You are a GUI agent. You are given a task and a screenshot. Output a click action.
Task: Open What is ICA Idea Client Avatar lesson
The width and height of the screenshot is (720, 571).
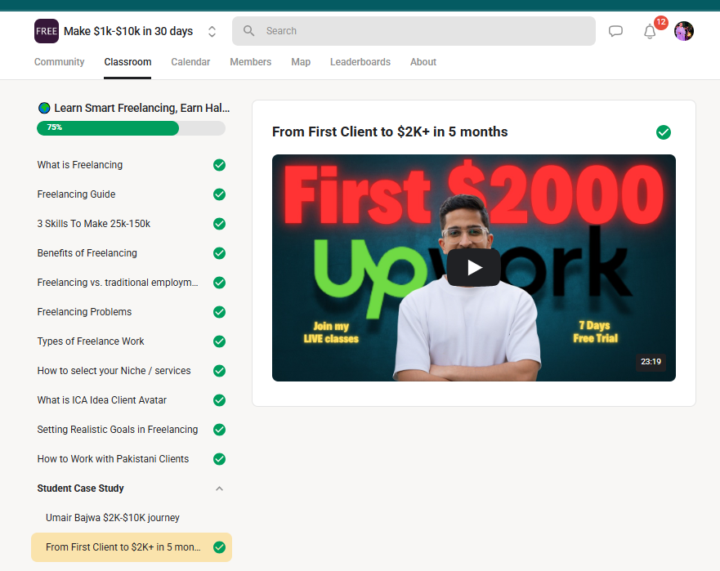(x=102, y=400)
